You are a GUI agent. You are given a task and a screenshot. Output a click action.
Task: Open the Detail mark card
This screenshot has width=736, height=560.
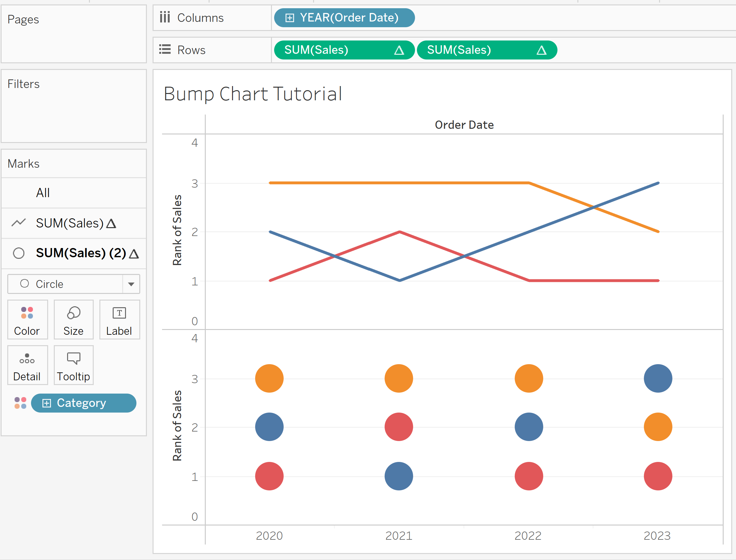[x=27, y=365]
